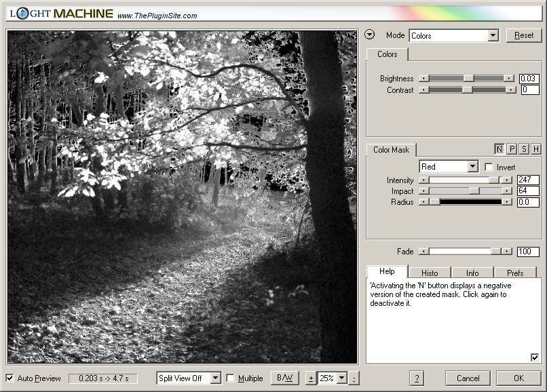The height and width of the screenshot is (392, 547).
Task: Click the zoom out minus button
Action: 354,378
